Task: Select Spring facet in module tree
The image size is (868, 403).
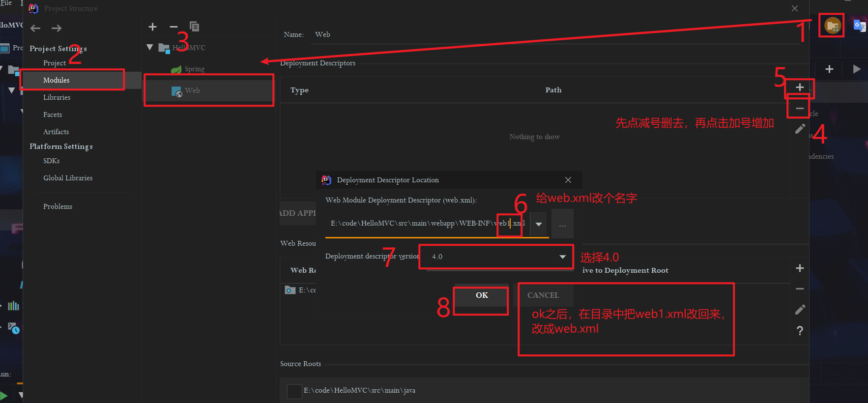Action: click(194, 69)
